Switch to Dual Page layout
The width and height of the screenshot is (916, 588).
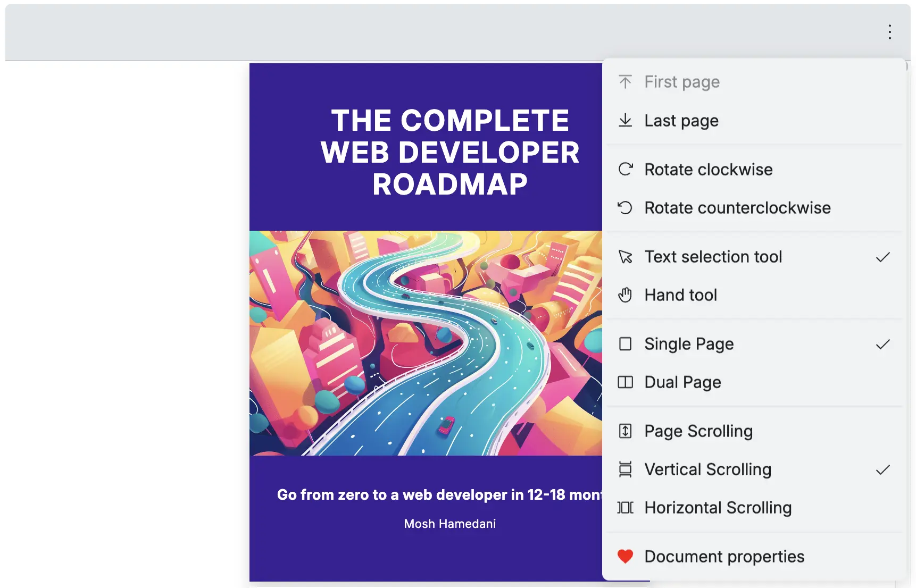click(x=682, y=382)
